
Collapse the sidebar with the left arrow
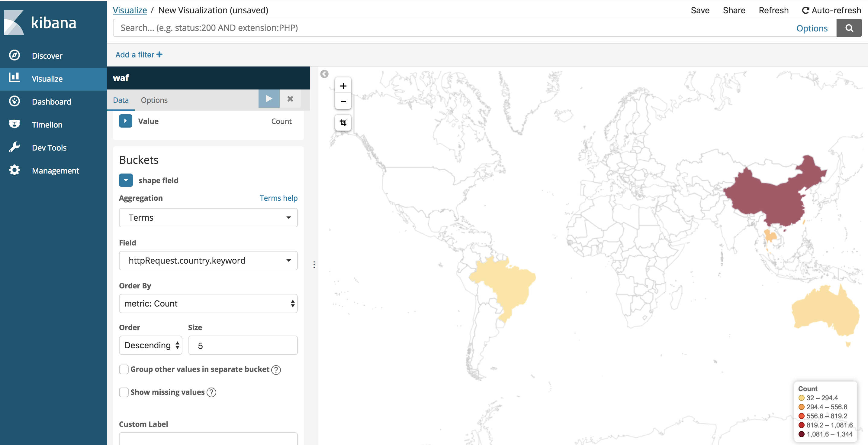tap(324, 74)
